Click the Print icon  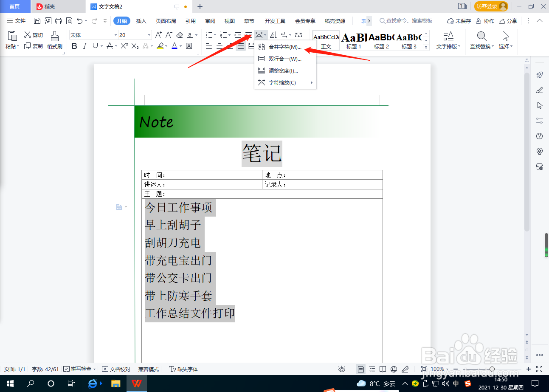point(58,21)
